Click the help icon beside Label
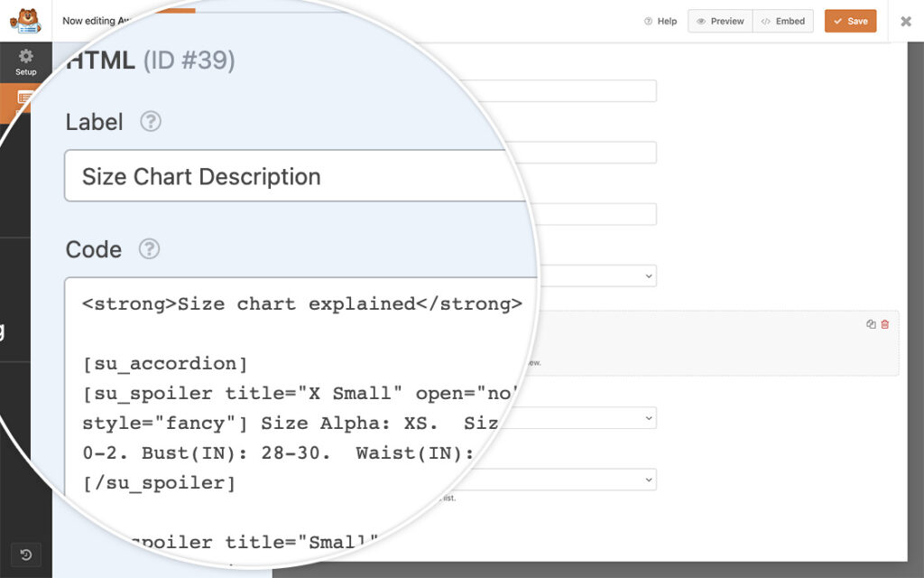This screenshot has width=924, height=578. click(x=151, y=122)
